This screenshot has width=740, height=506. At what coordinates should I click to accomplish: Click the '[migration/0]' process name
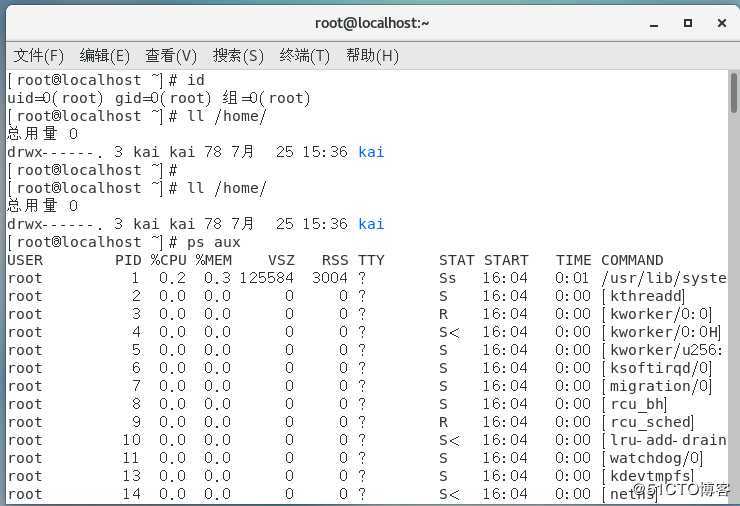tap(656, 386)
